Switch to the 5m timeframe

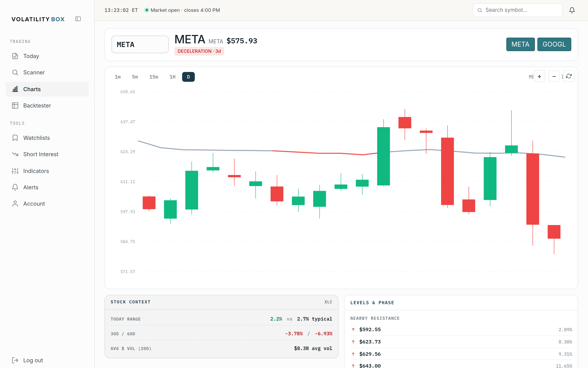(x=135, y=77)
